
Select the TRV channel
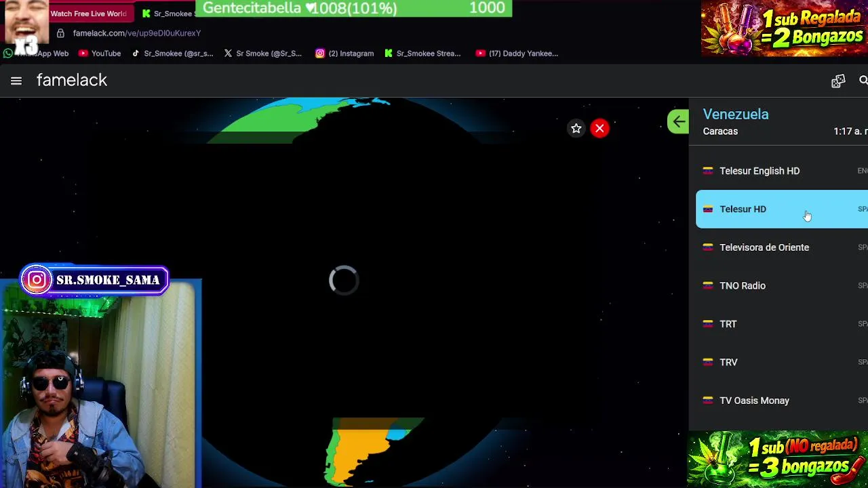tap(782, 362)
